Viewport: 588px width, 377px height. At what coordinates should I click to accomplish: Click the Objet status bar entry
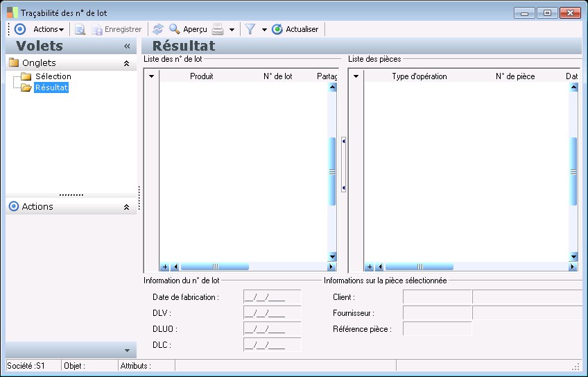[x=89, y=366]
